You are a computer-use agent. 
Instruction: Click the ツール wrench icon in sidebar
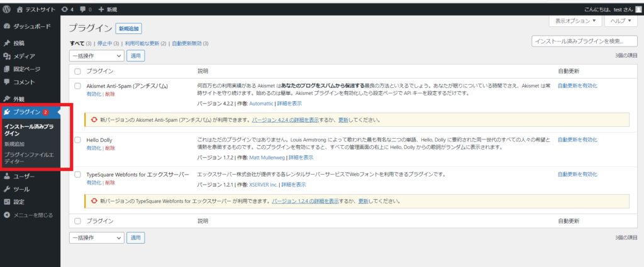click(x=6, y=190)
